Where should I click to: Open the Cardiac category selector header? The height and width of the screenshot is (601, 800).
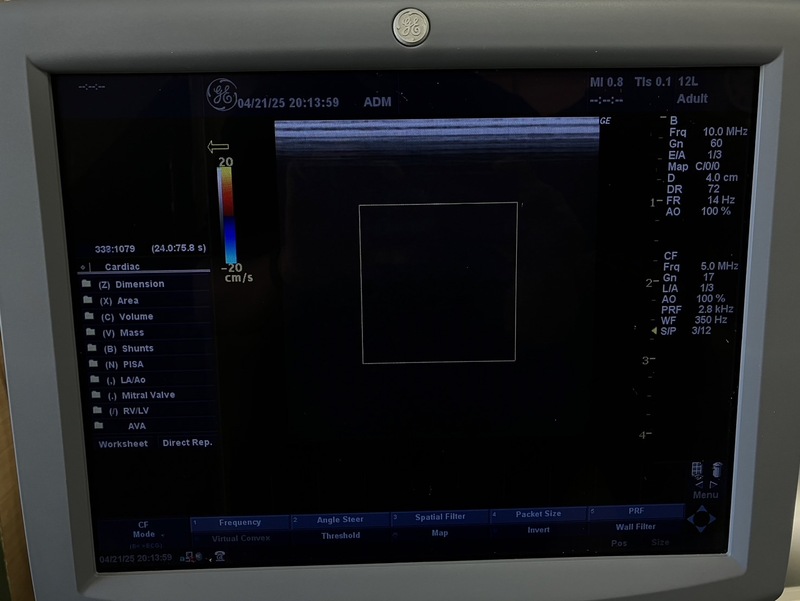[122, 266]
